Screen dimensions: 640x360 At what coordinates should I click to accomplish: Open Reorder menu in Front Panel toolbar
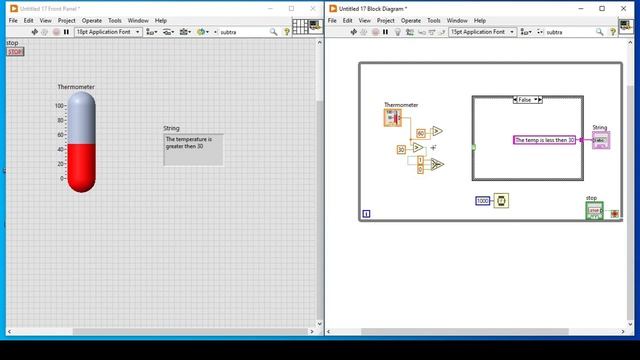[202, 32]
